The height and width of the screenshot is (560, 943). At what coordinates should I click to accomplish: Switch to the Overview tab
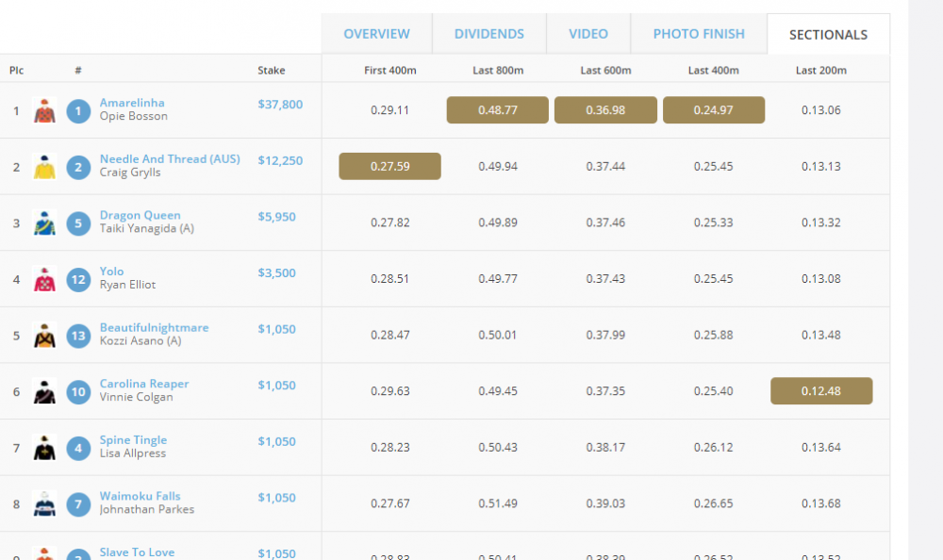coord(376,34)
